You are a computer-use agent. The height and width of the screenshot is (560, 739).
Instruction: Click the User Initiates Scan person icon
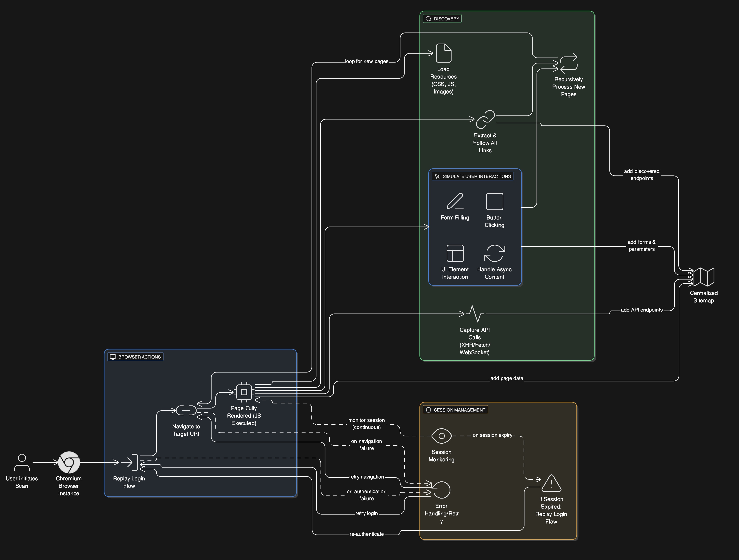tap(22, 462)
